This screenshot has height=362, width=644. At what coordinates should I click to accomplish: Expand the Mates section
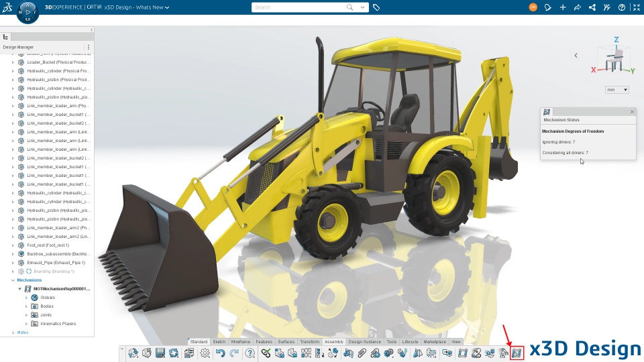tap(13, 333)
